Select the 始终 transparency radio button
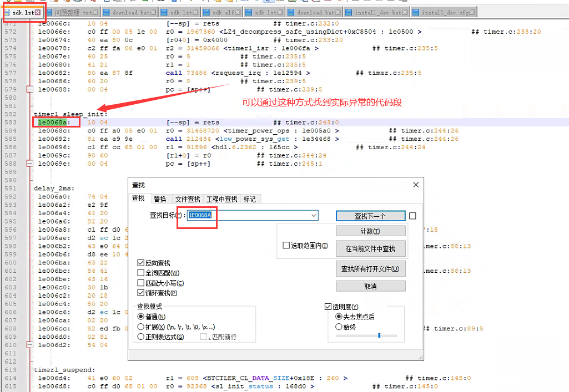Image resolution: width=569 pixels, height=392 pixels. point(339,327)
